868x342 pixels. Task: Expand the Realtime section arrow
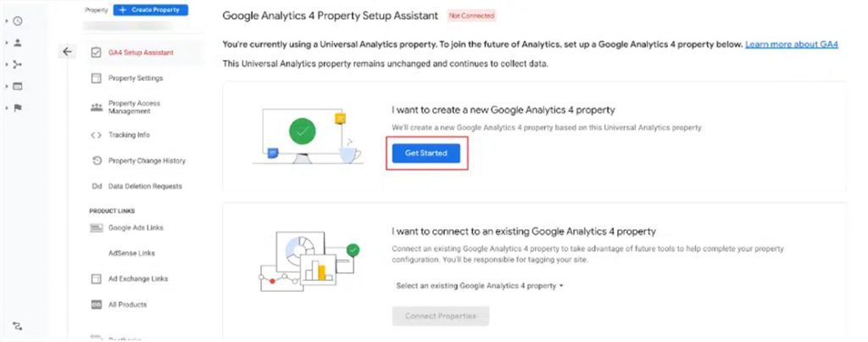pyautogui.click(x=7, y=20)
